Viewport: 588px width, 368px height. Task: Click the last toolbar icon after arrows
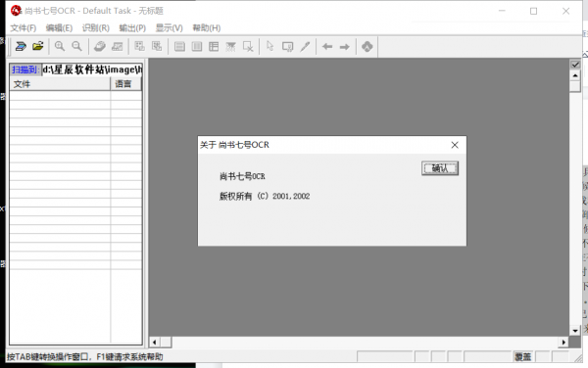coord(367,47)
